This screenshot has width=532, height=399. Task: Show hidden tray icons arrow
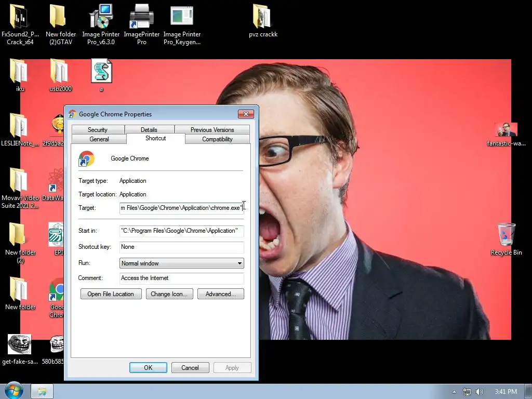tap(454, 392)
